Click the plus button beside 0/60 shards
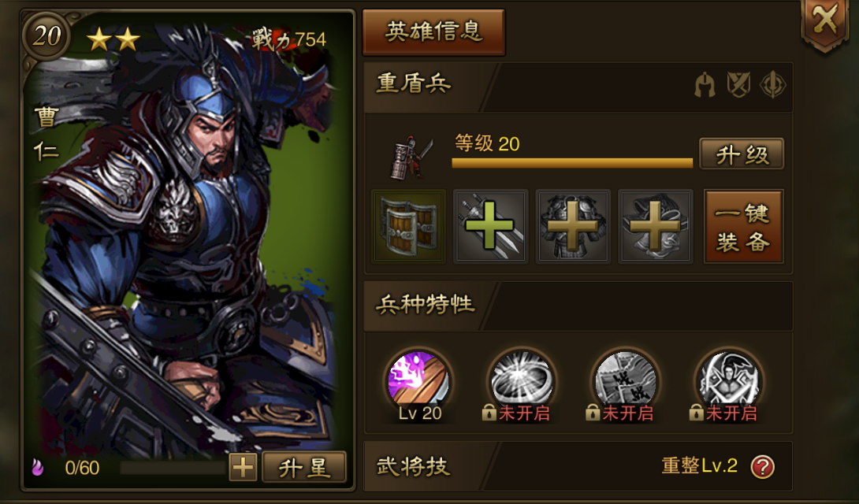The width and height of the screenshot is (859, 504). click(243, 468)
